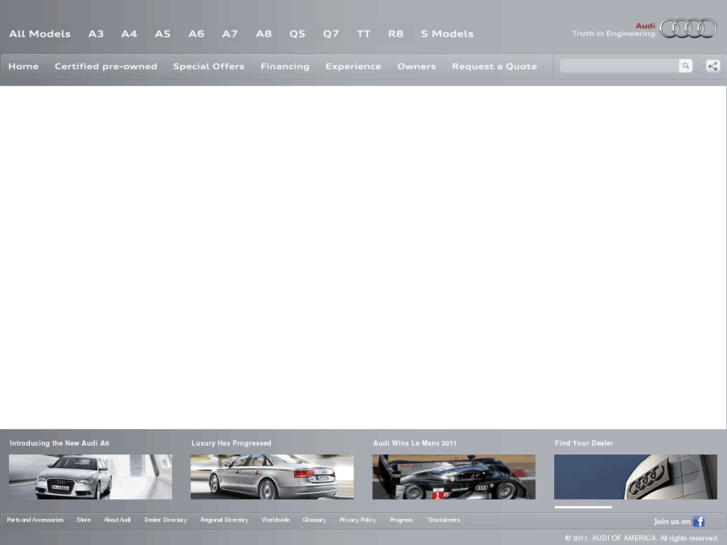Click 'Audi Wins Le Mans 2011' heading
The height and width of the screenshot is (545, 727).
coord(415,443)
